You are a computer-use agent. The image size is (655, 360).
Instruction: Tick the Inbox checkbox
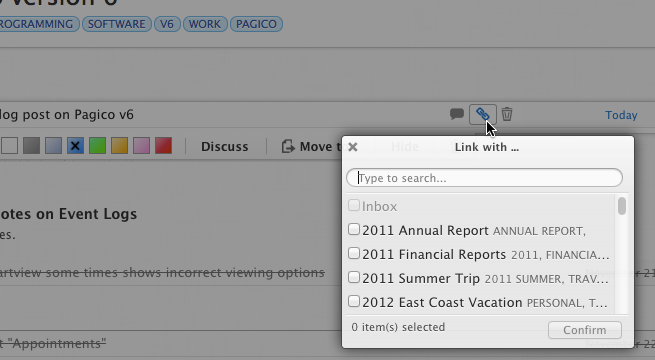point(354,205)
